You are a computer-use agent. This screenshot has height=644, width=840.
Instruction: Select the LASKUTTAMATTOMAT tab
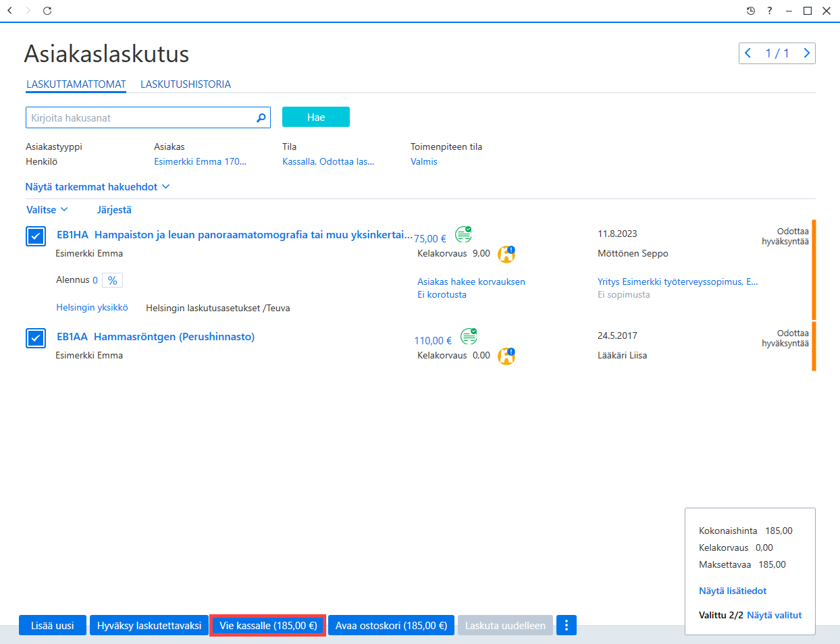(76, 84)
